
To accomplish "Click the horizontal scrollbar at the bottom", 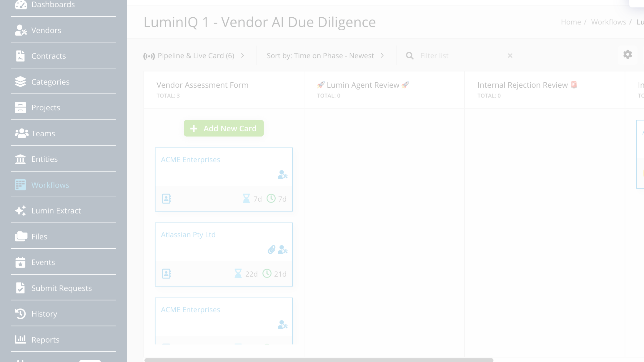I will coord(319,360).
